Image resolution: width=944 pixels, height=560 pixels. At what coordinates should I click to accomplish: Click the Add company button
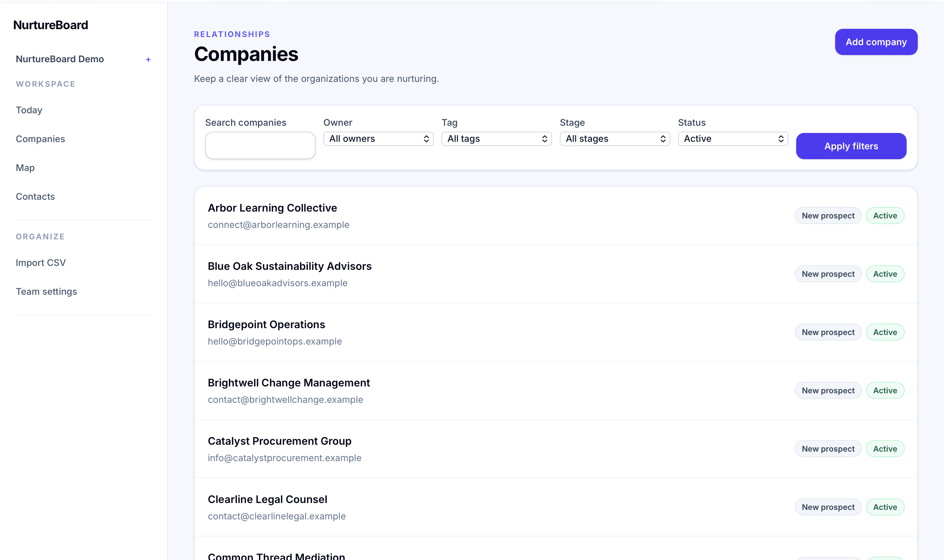tap(876, 42)
